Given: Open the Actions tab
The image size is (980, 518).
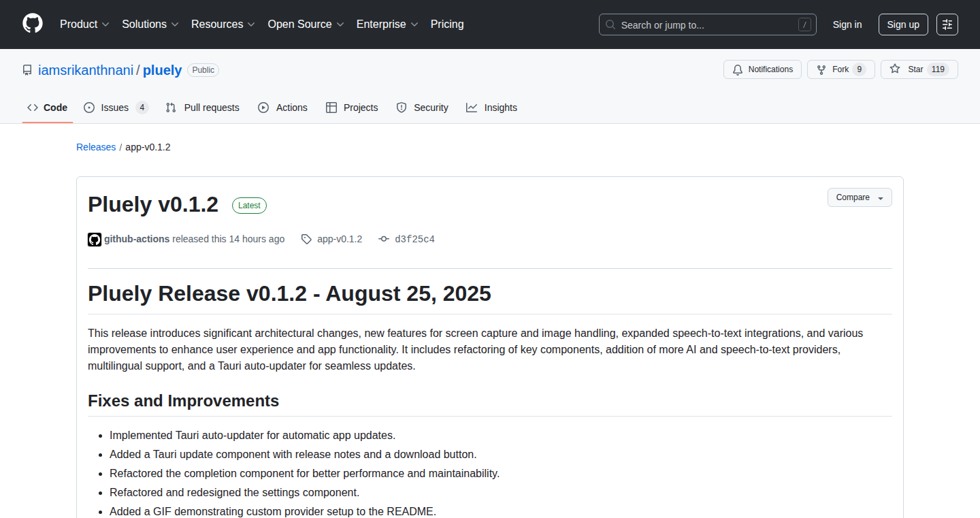Looking at the screenshot, I should tap(282, 108).
